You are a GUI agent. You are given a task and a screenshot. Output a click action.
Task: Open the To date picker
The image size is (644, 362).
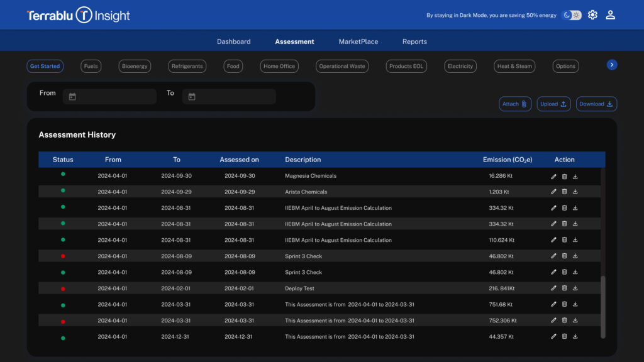click(x=192, y=97)
